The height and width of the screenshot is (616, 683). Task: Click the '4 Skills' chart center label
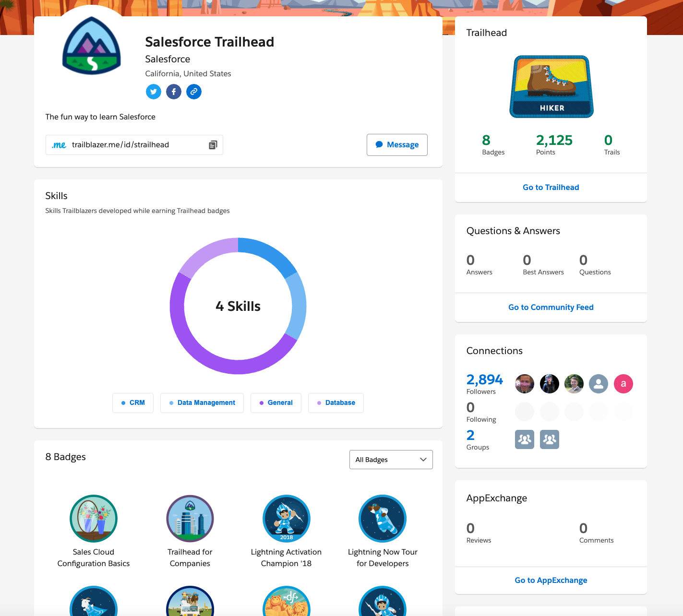coord(238,306)
